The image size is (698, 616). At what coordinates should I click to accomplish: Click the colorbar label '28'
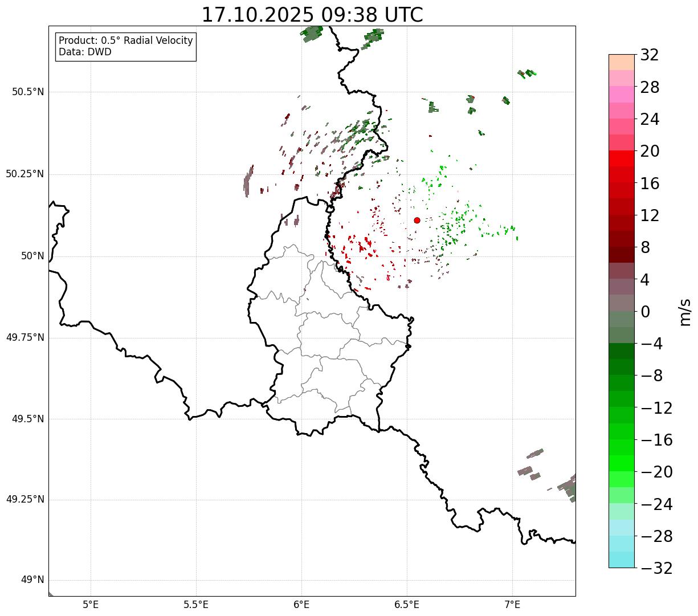(650, 87)
